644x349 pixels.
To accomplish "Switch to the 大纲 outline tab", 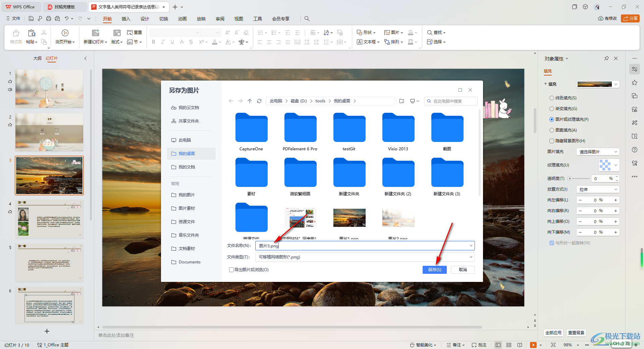I will 38,58.
